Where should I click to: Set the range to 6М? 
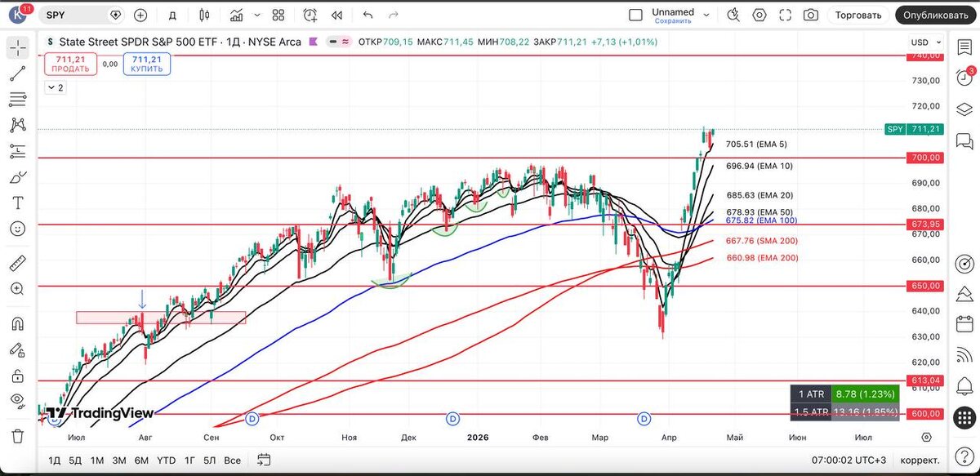[141, 460]
